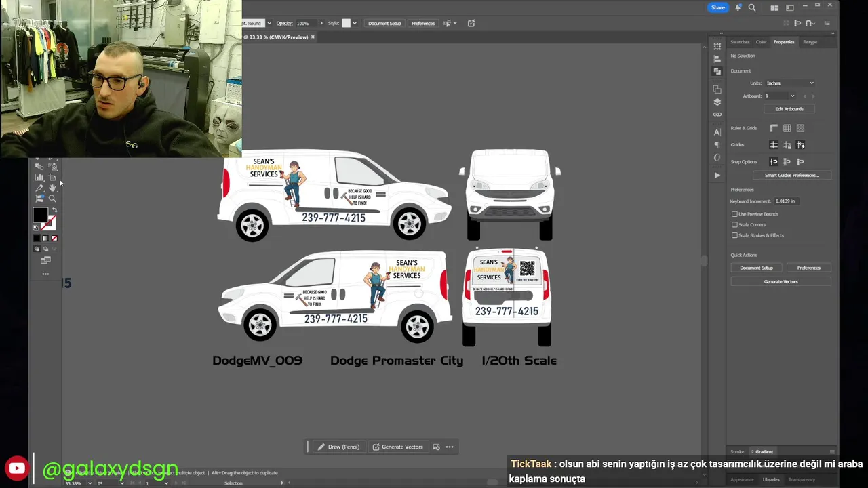The image size is (868, 488).
Task: Select the Hand tool
Action: 52,188
